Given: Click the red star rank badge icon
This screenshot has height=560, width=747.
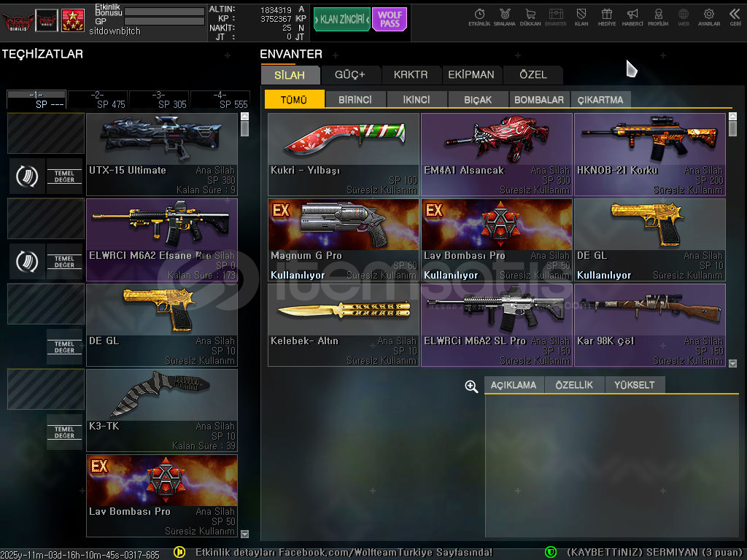Looking at the screenshot, I should 73,20.
